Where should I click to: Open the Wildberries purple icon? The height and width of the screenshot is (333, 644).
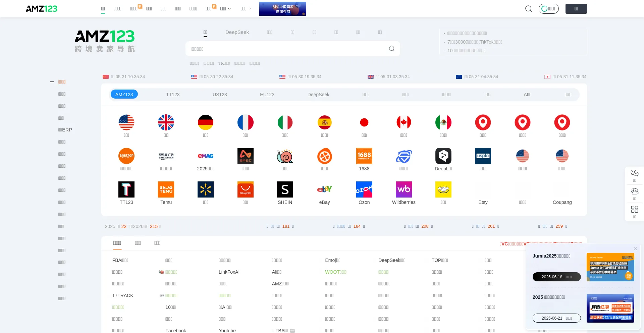(x=404, y=189)
